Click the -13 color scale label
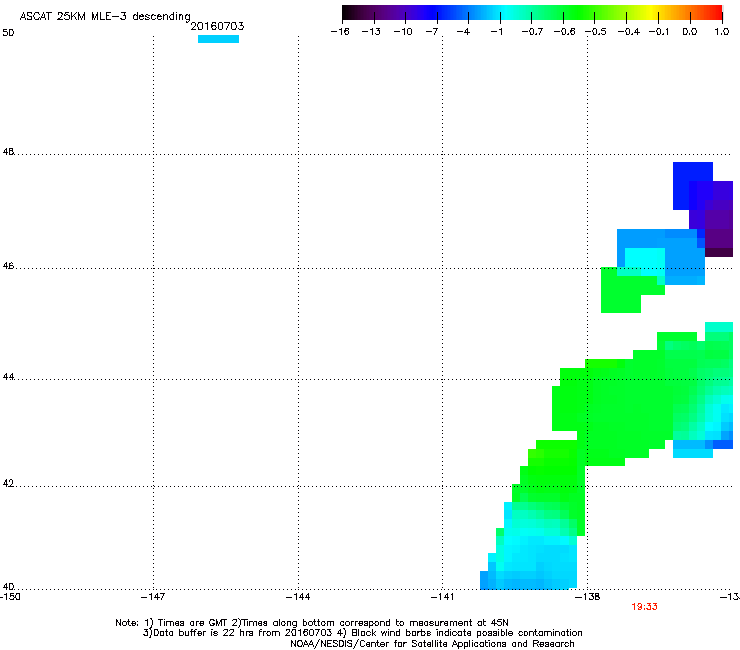740x650 pixels. 371,32
